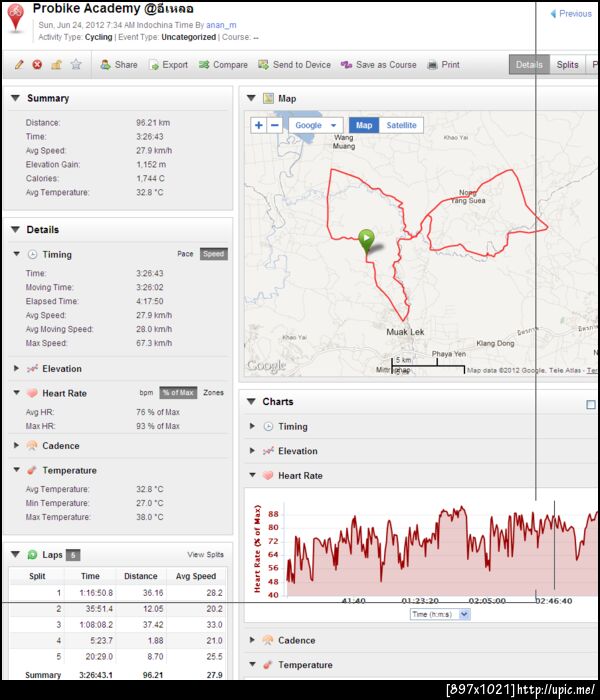Viewport: 600px width, 700px height.
Task: Click the red delete activity icon
Action: tap(37, 65)
